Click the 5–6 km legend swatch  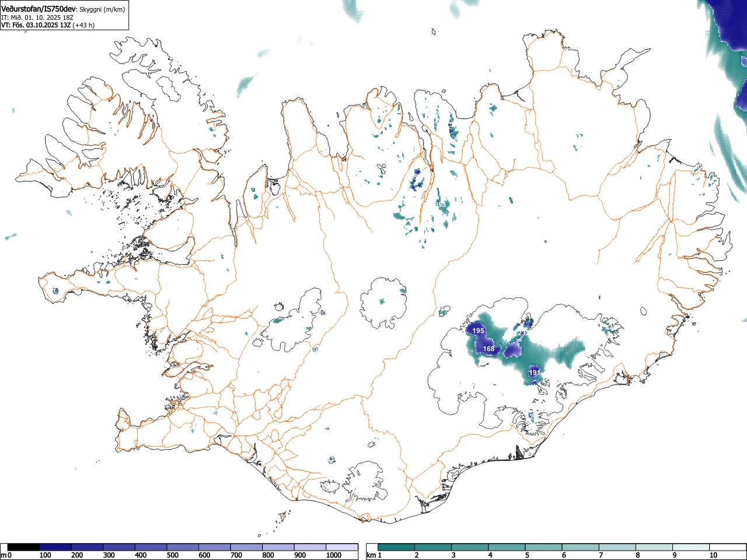tap(544, 547)
